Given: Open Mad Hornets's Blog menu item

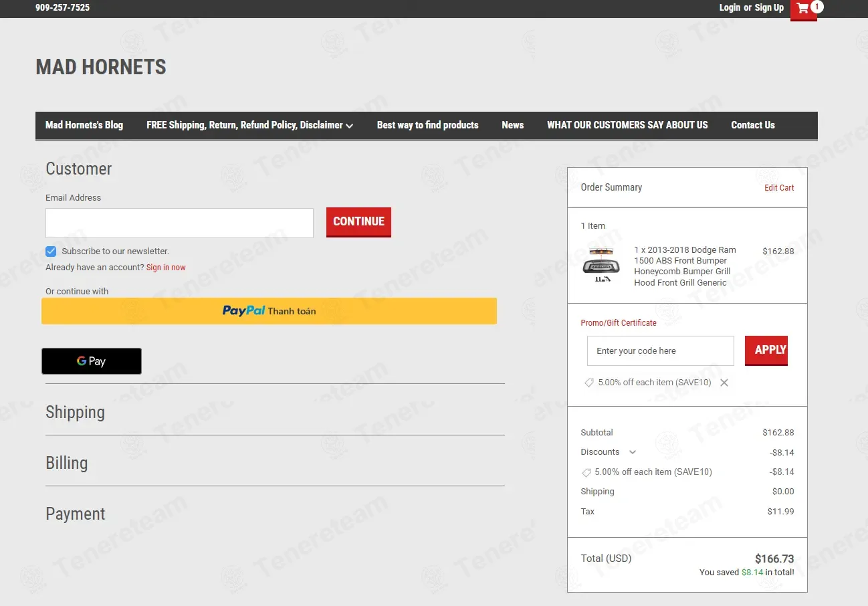Looking at the screenshot, I should [x=84, y=125].
